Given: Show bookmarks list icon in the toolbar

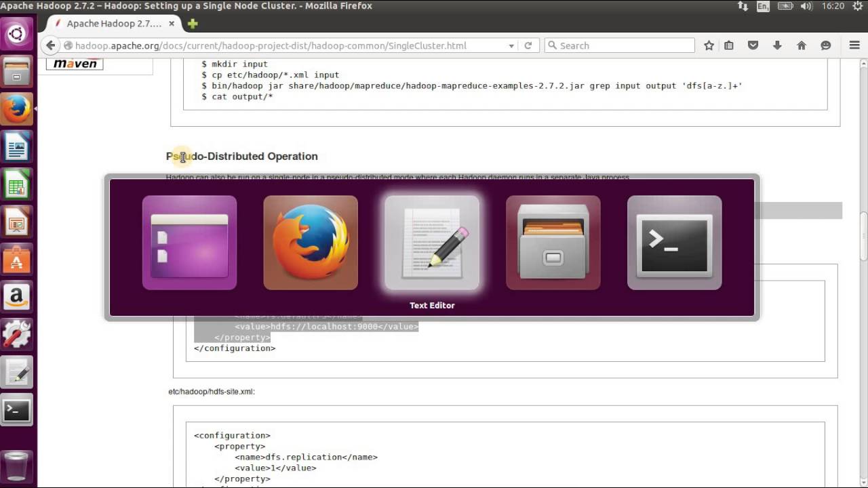Looking at the screenshot, I should [x=729, y=45].
